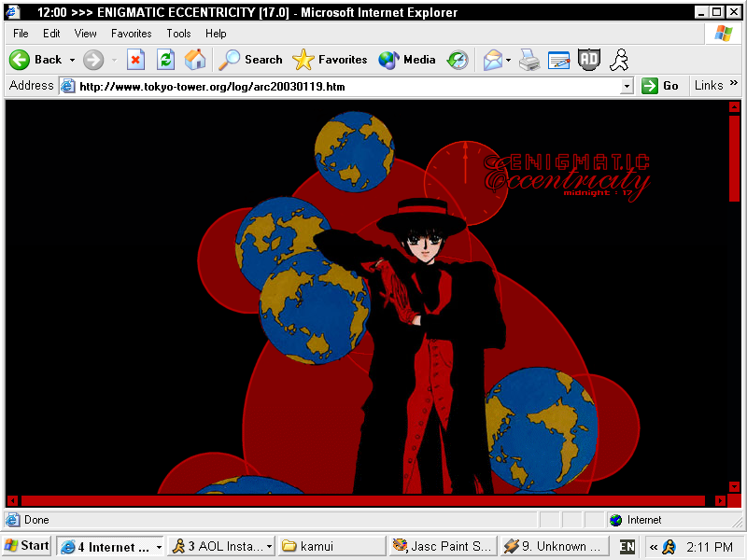Click the Edit page toolbar icon
The height and width of the screenshot is (560, 747).
(558, 60)
